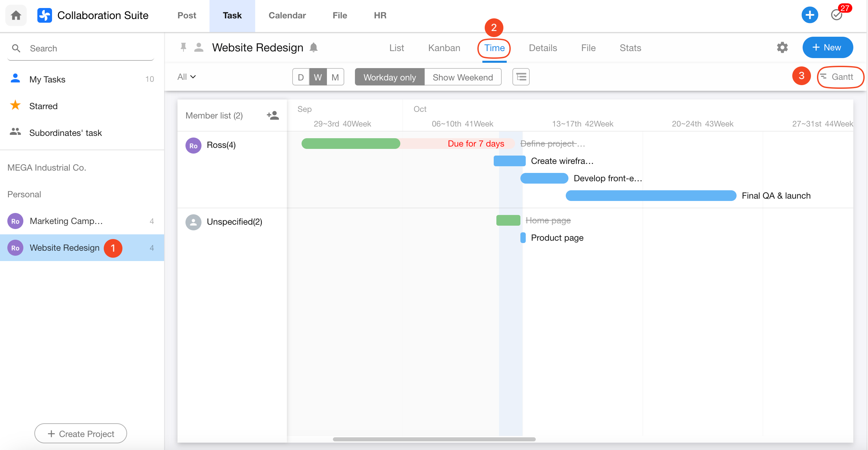This screenshot has width=868, height=450.
Task: Open the Gantt view selector
Action: (x=839, y=77)
